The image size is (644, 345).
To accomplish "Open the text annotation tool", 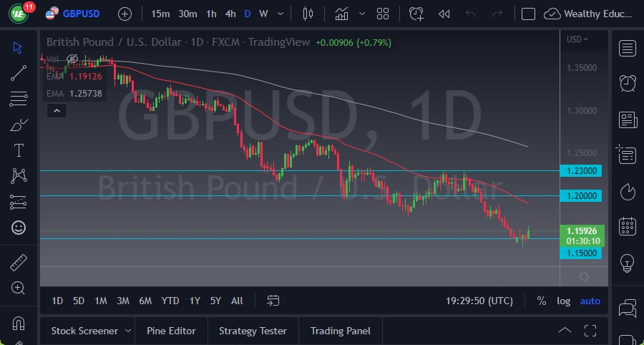I will [19, 150].
